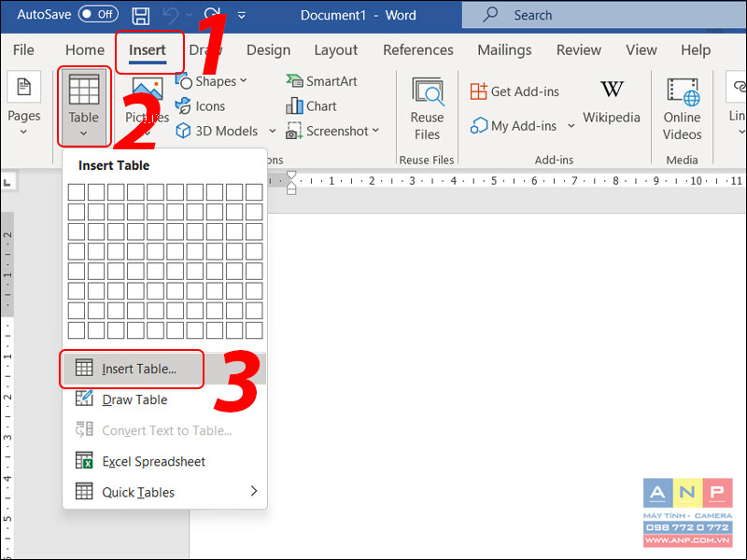Open the Layout tab
The image size is (747, 560).
[336, 50]
